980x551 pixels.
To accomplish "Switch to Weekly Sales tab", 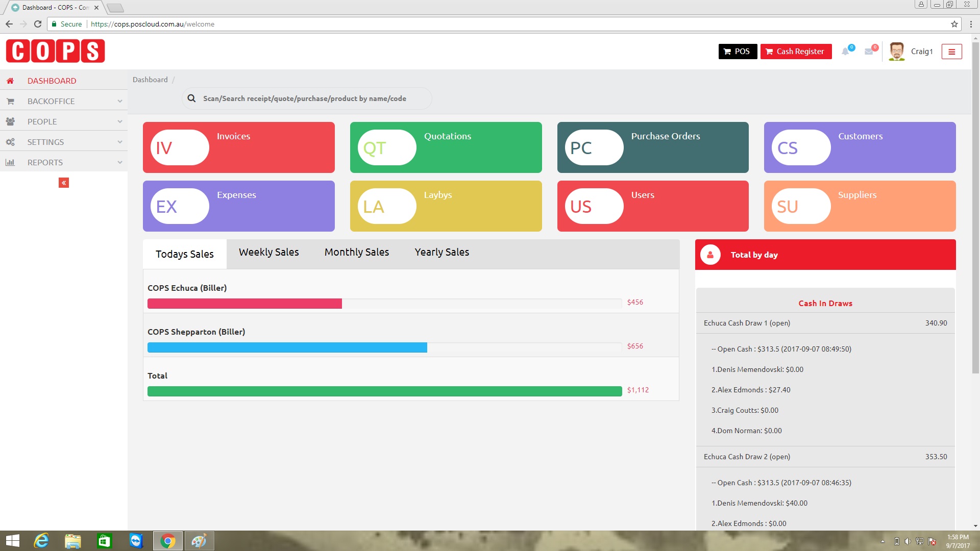I will (x=268, y=252).
